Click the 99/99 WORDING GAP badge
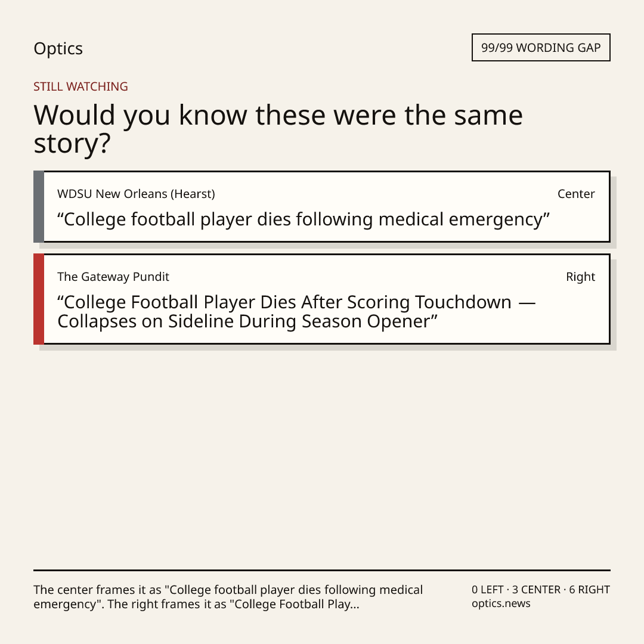The height and width of the screenshot is (644, 644). point(541,48)
